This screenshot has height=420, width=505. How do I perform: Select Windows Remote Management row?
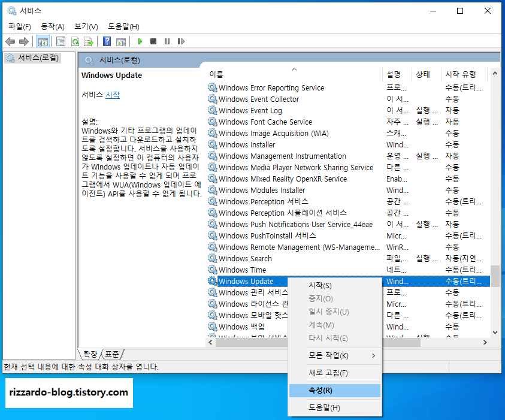pyautogui.click(x=348, y=247)
